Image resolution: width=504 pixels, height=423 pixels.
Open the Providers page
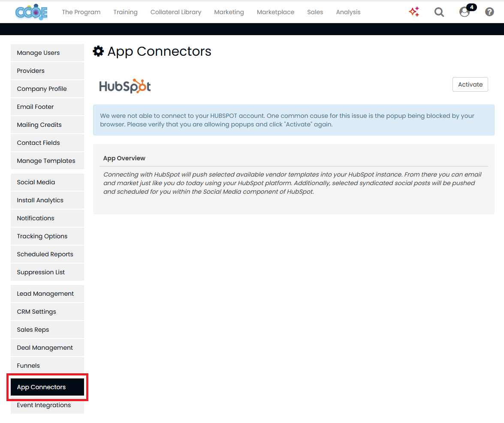47,71
